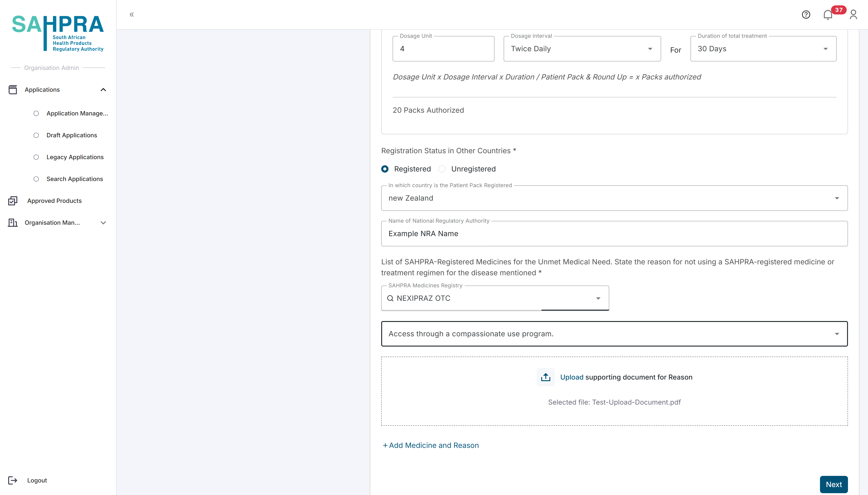Click the Upload link text

click(x=571, y=377)
